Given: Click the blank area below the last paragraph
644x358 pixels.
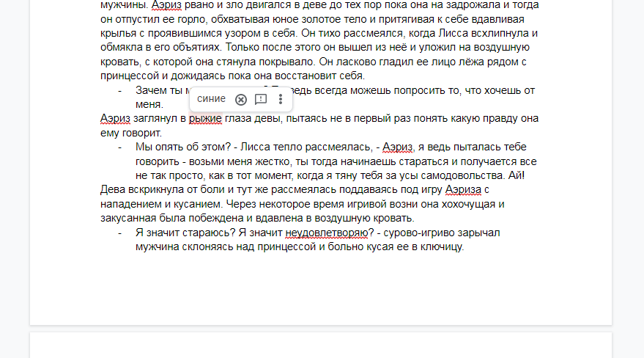Looking at the screenshot, I should pos(320,290).
